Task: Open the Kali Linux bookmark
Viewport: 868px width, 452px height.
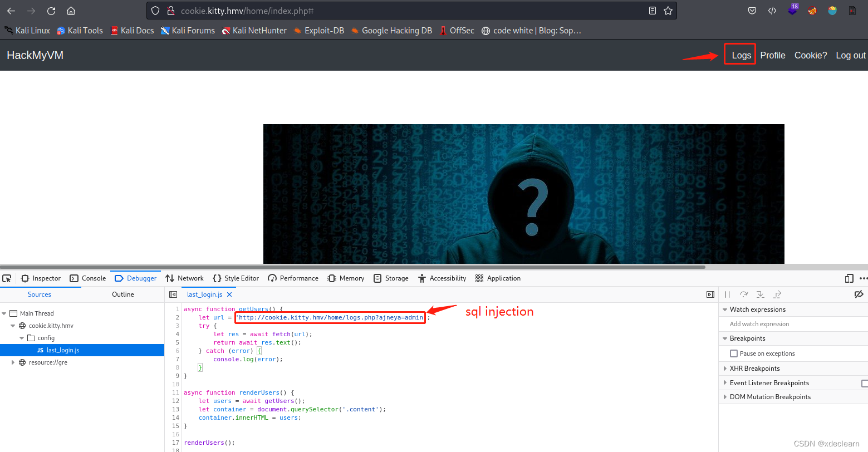Action: 27,31
